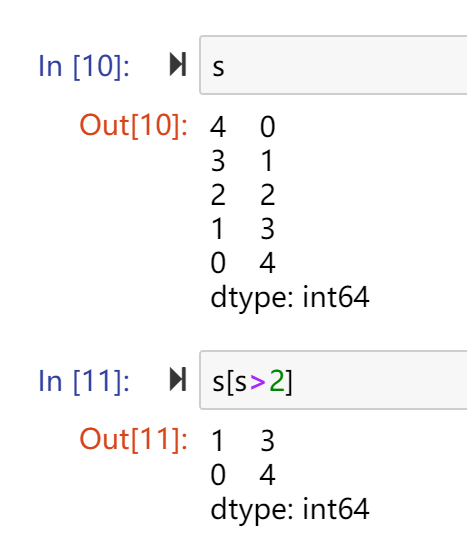Click the green '2' in cell 11 code
This screenshot has height=550, width=467.
point(277,381)
